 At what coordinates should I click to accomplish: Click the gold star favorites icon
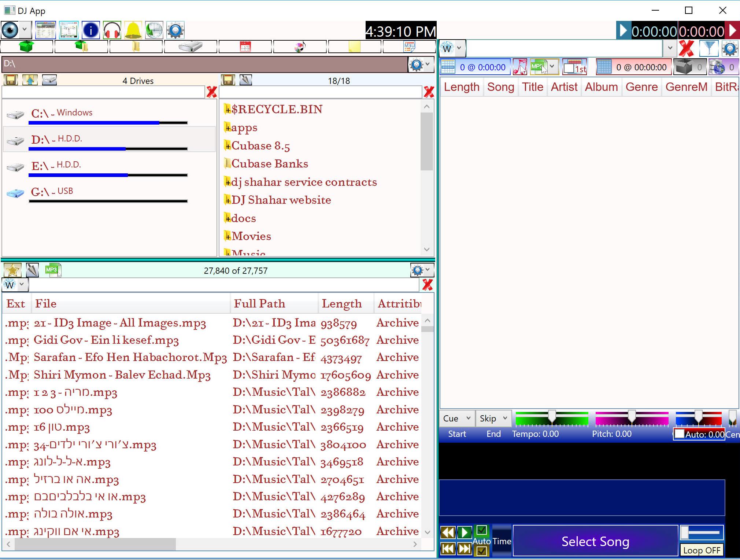[12, 270]
